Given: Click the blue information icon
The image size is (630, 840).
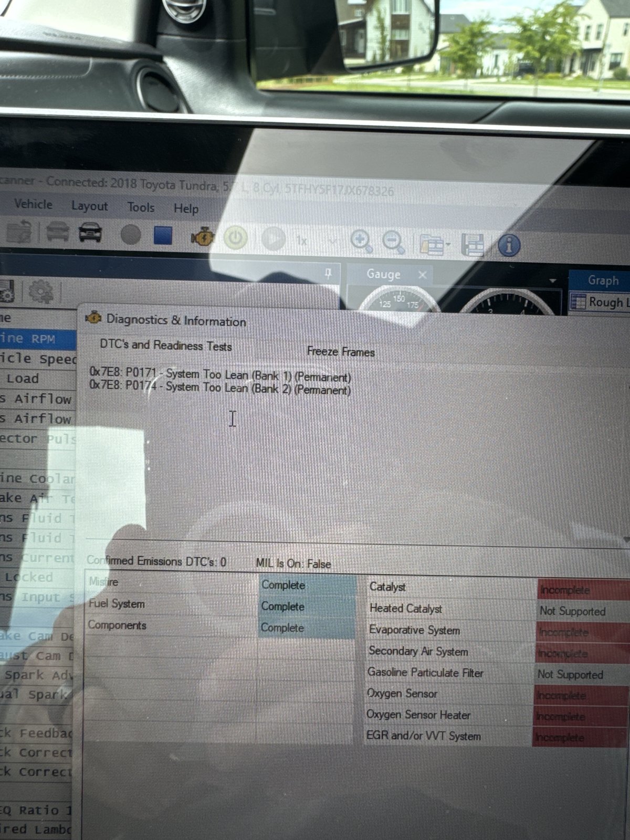Looking at the screenshot, I should [x=509, y=245].
